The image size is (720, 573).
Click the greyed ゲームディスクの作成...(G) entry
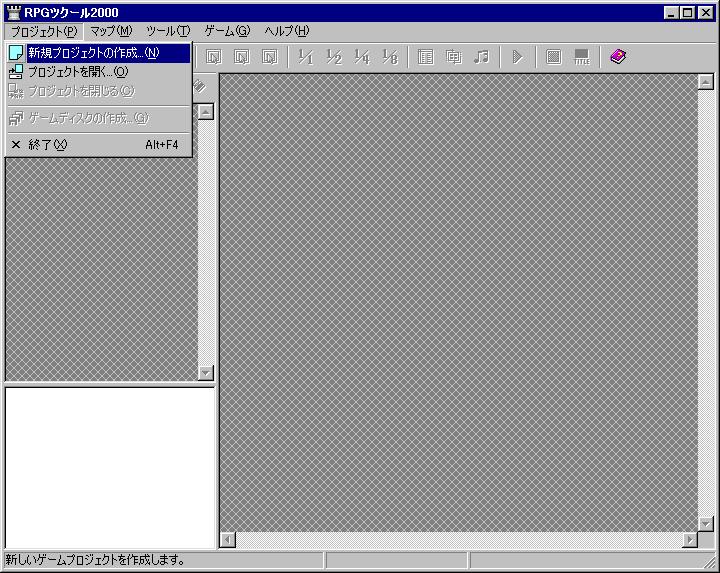(99, 118)
